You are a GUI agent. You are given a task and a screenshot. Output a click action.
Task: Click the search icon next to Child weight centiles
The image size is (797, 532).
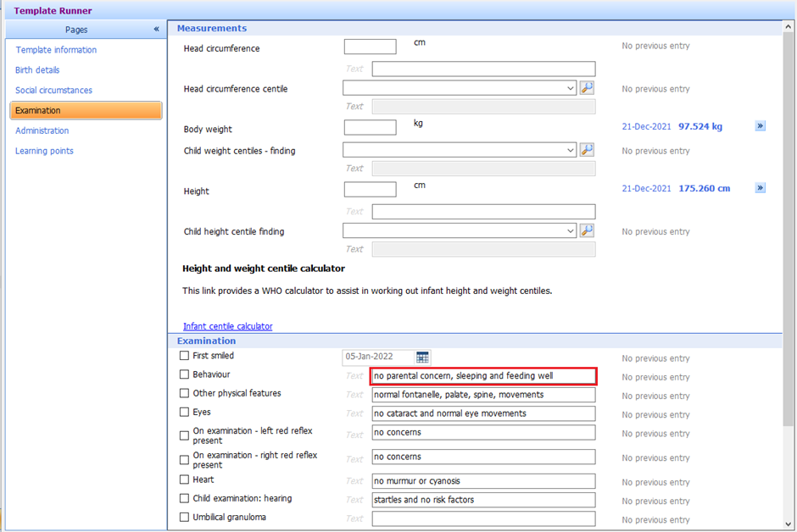tap(587, 150)
